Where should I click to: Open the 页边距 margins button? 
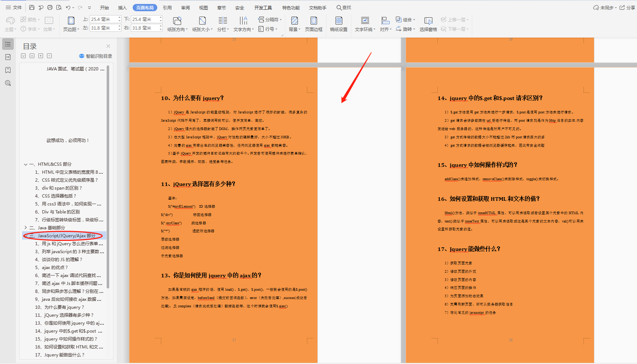tap(71, 24)
